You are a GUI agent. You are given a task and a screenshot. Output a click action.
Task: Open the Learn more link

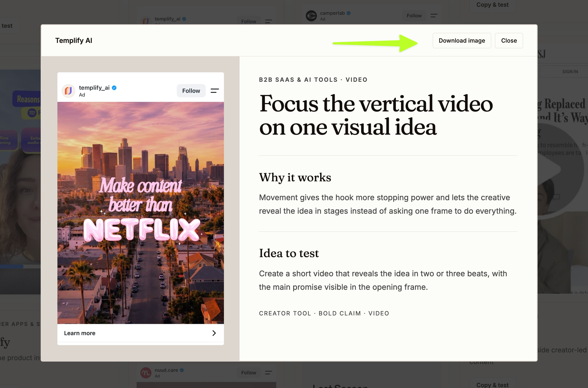pyautogui.click(x=140, y=333)
